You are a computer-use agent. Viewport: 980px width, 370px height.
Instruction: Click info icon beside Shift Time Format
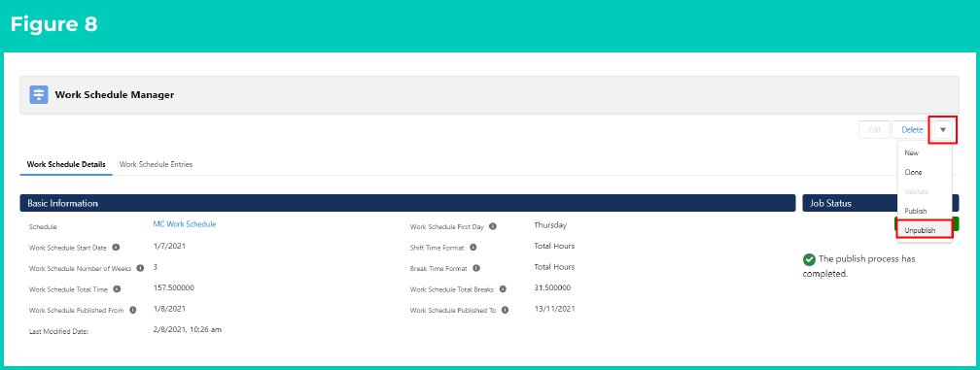472,247
